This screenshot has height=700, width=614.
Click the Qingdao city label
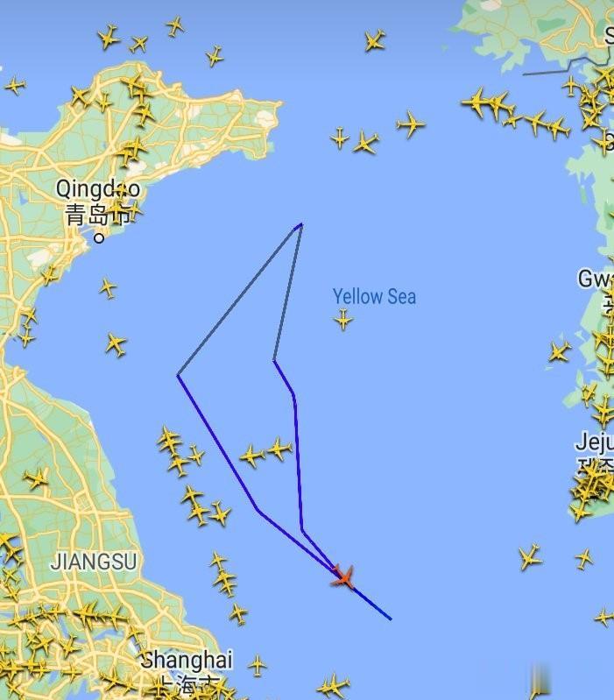pos(98,189)
